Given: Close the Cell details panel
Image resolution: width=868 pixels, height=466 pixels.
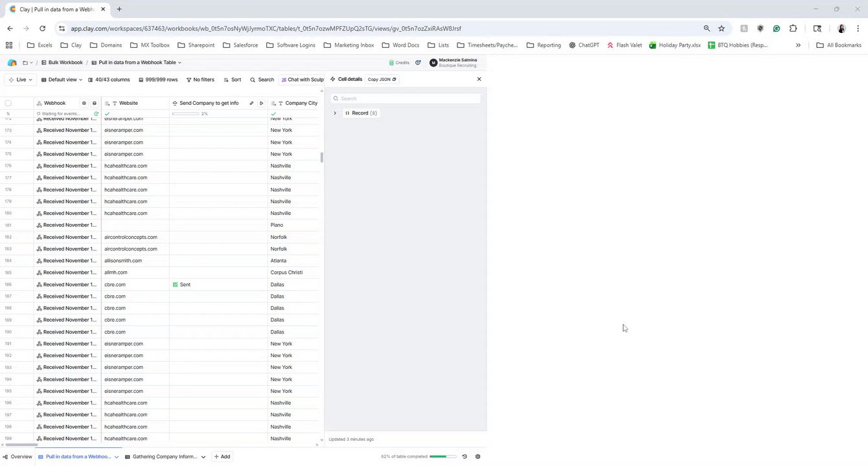Looking at the screenshot, I should tap(479, 79).
